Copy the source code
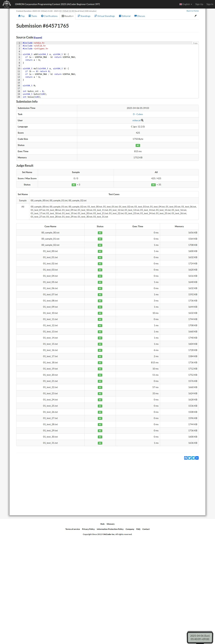215x644 pixels. [195, 43]
